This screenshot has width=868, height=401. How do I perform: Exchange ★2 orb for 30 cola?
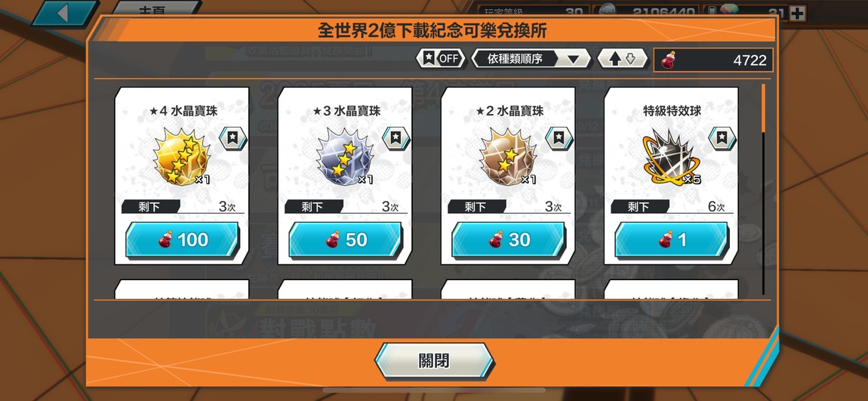point(508,240)
